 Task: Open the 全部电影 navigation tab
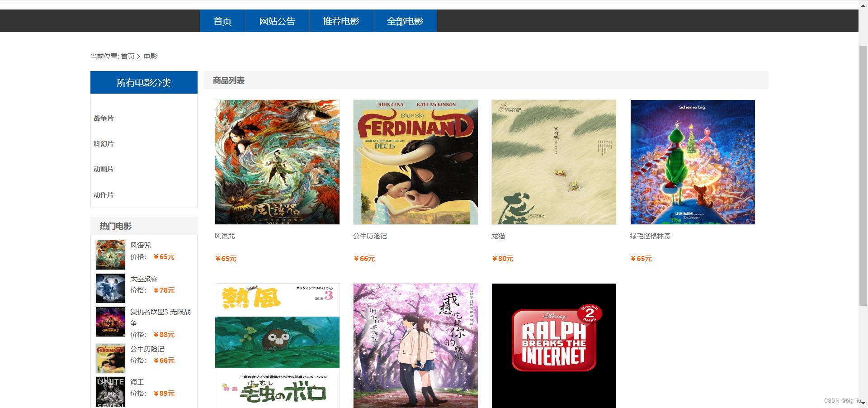click(x=405, y=21)
